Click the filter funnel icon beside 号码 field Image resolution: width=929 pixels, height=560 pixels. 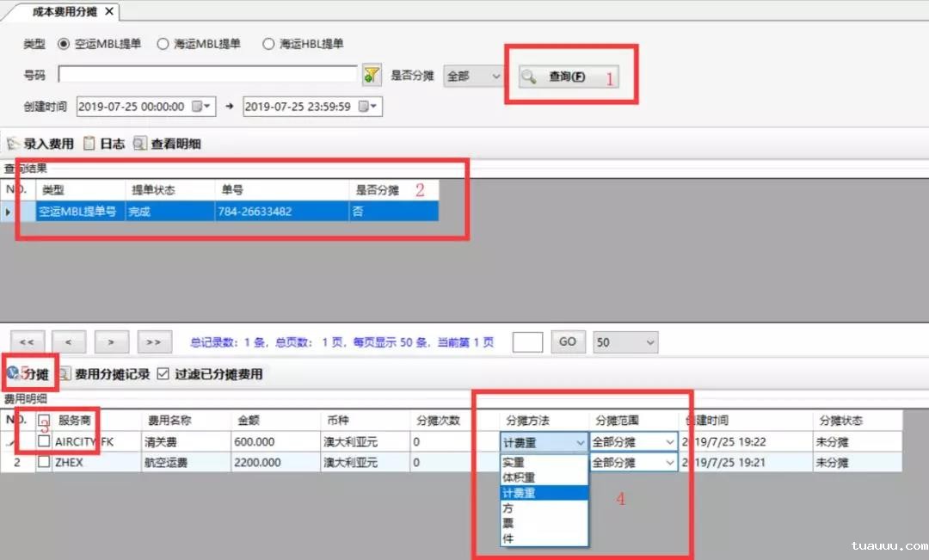pos(372,76)
